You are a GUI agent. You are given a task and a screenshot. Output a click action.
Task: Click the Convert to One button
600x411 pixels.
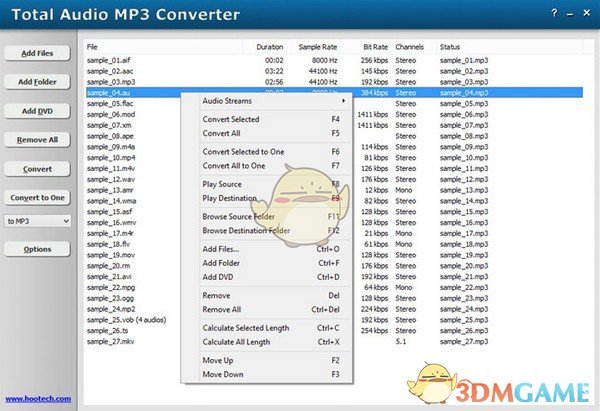(37, 197)
